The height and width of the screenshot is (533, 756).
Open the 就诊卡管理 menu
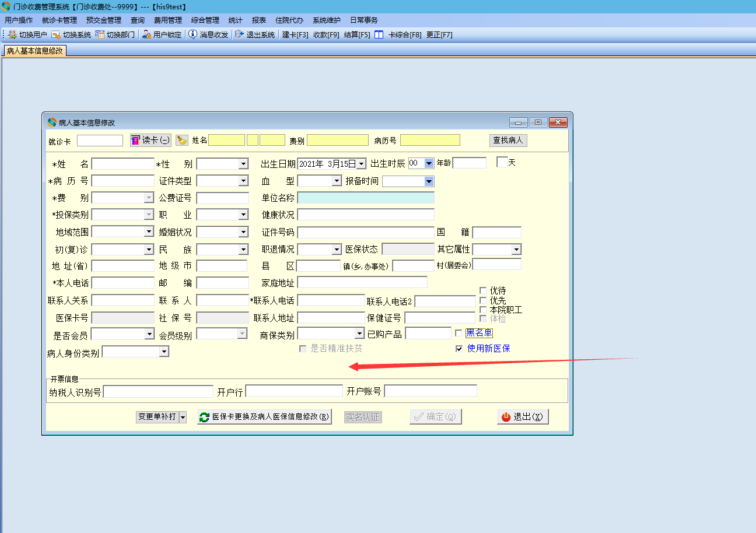click(60, 20)
